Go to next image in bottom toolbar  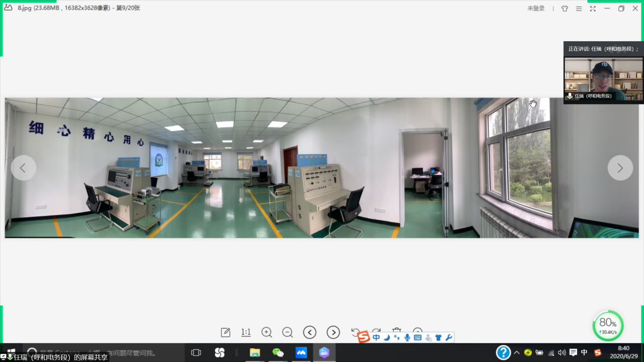pyautogui.click(x=333, y=333)
